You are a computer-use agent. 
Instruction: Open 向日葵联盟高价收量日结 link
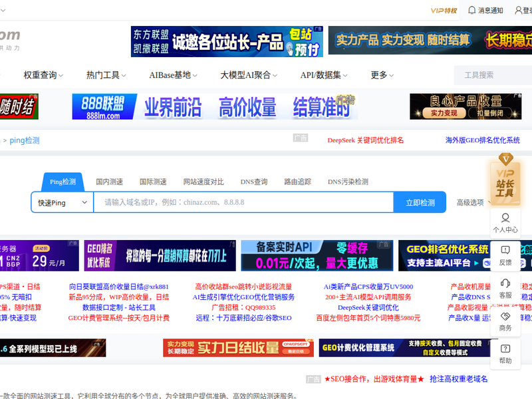coord(119,287)
